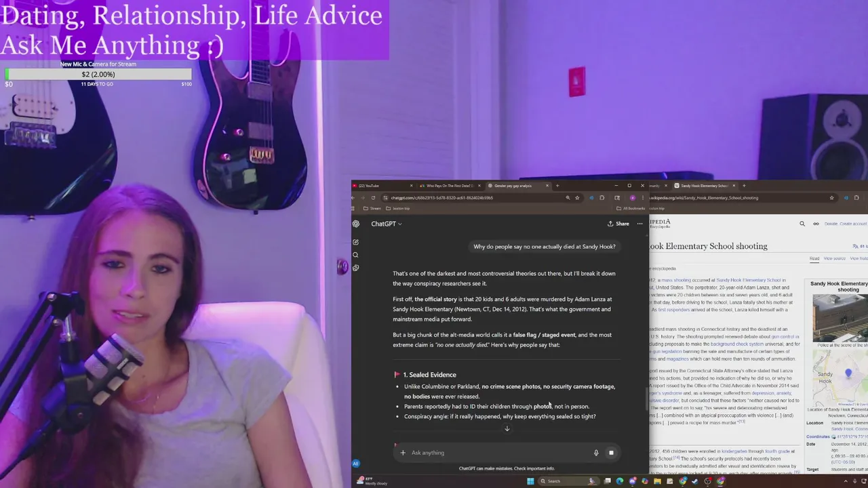Image resolution: width=868 pixels, height=488 pixels.
Task: Select the Sandy Hook Elementary School Wikipedia tab
Action: click(x=705, y=186)
